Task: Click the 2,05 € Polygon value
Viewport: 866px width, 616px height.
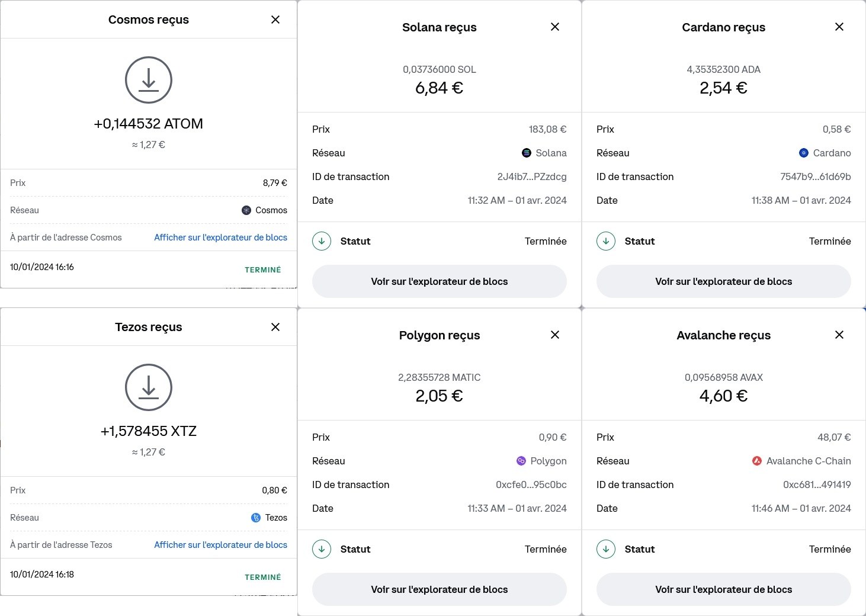Action: point(440,396)
